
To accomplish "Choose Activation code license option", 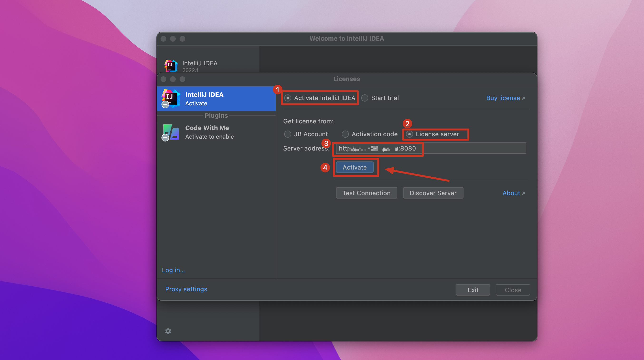I will pos(345,134).
